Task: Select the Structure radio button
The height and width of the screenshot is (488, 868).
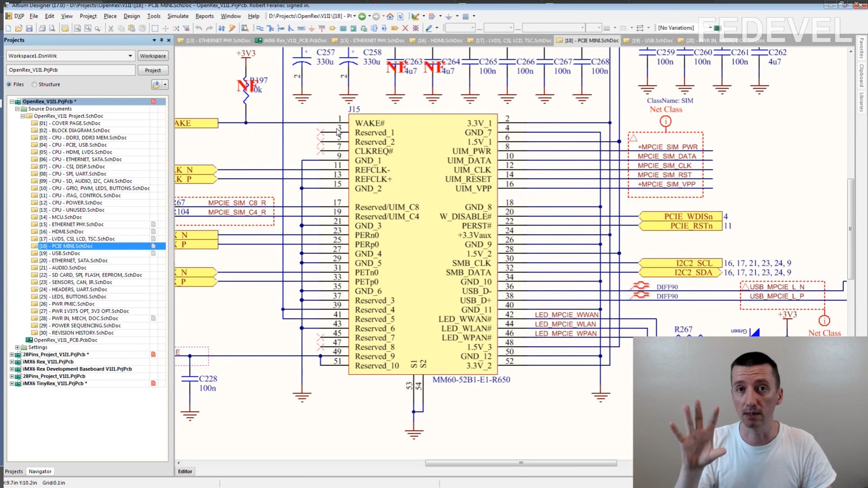Action: 34,84
